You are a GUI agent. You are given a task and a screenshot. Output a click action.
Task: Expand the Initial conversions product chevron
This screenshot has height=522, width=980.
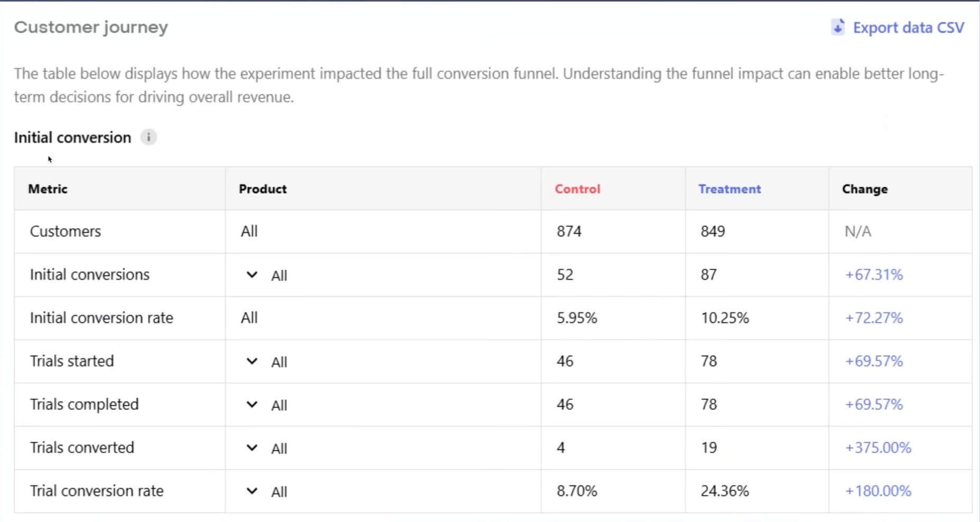click(x=252, y=274)
